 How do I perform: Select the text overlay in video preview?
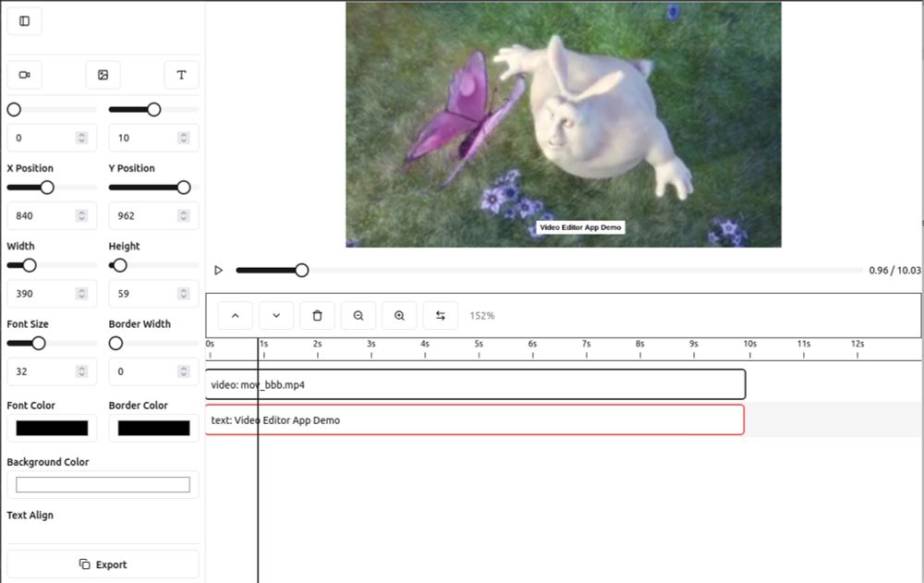click(580, 227)
